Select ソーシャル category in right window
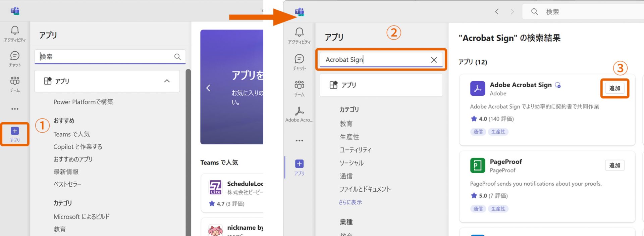The height and width of the screenshot is (236, 644). tap(352, 163)
